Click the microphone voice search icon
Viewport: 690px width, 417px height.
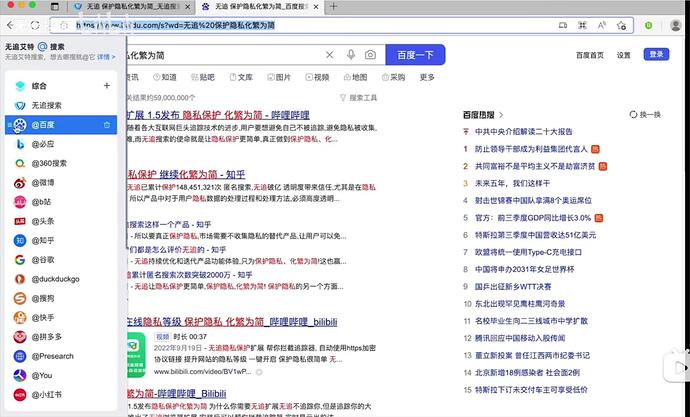click(x=351, y=55)
